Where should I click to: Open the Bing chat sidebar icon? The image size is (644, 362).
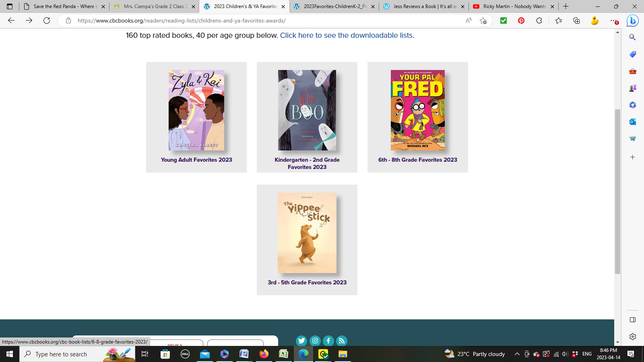pos(632,21)
